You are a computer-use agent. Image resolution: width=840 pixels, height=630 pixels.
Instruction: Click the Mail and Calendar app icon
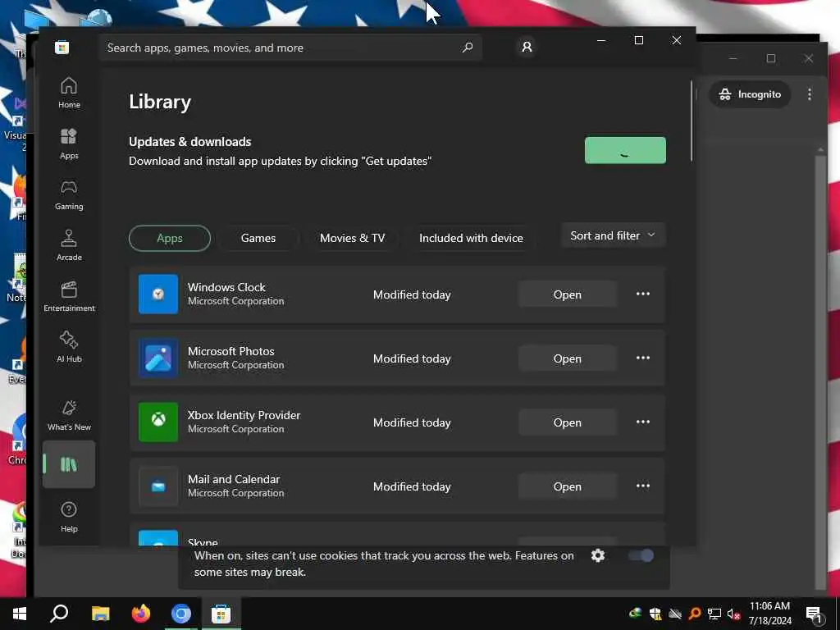pos(158,486)
